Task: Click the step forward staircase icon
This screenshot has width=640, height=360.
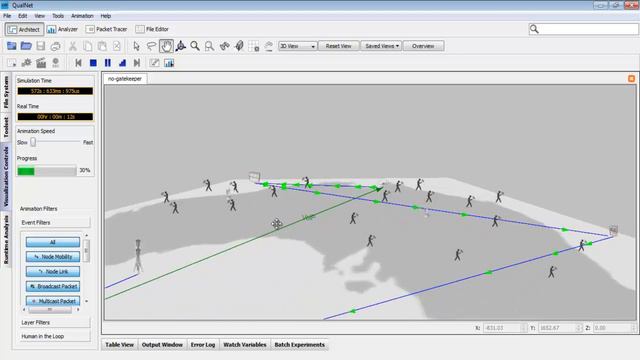Action: pos(122,63)
